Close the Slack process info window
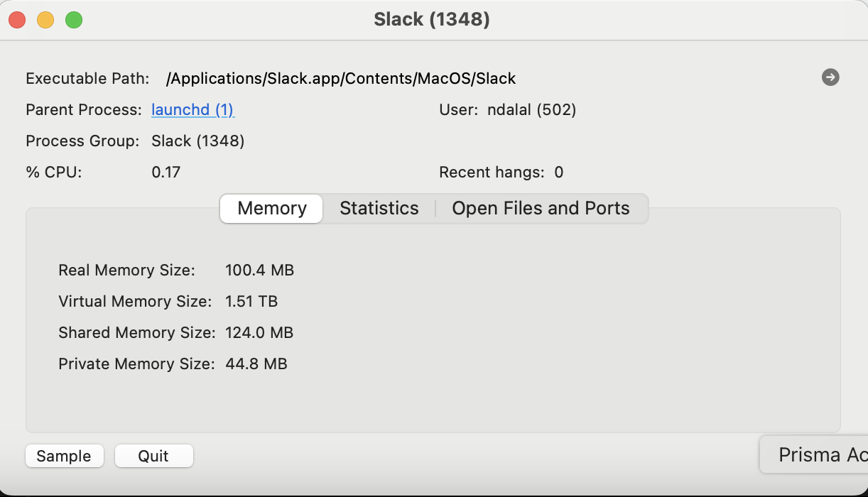 pos(18,20)
